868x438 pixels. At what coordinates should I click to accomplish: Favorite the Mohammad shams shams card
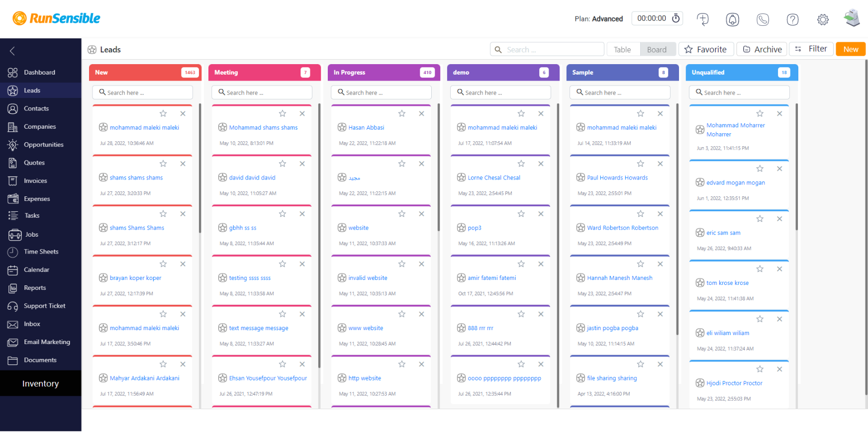coord(283,114)
